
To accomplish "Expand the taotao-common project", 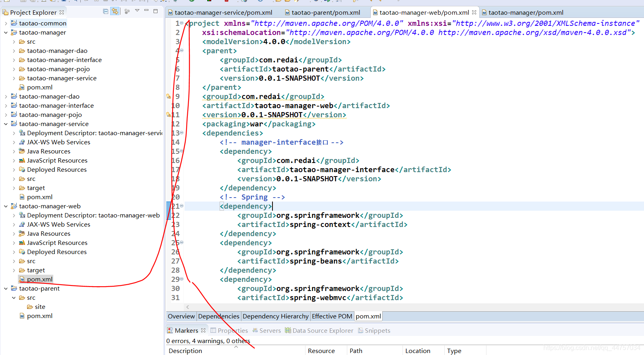I will coord(6,23).
